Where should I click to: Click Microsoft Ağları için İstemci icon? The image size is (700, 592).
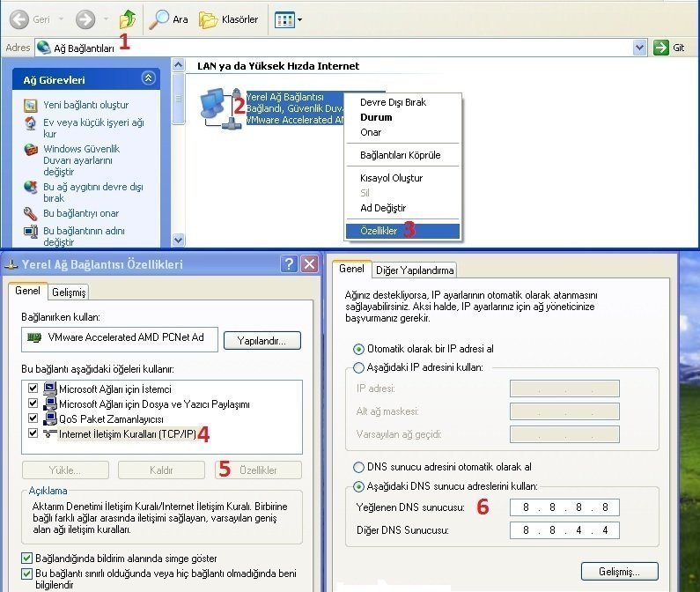click(50, 388)
